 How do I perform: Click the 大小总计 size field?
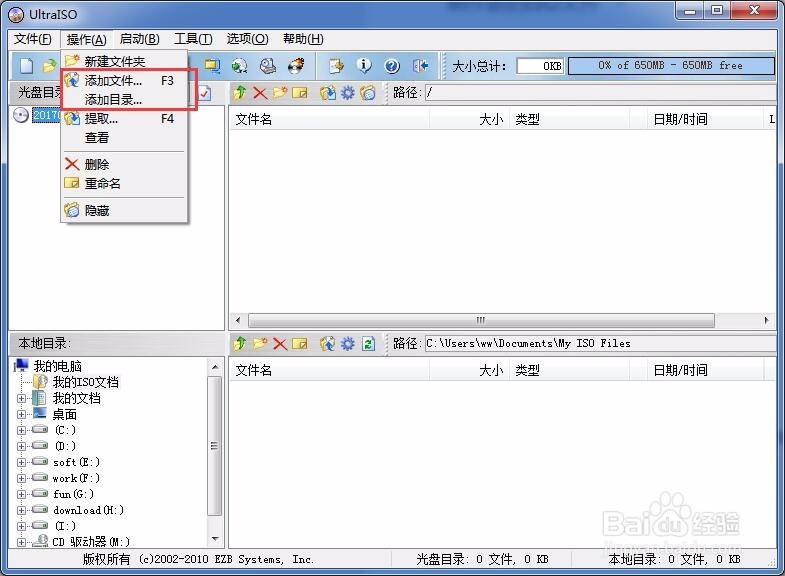pos(540,66)
